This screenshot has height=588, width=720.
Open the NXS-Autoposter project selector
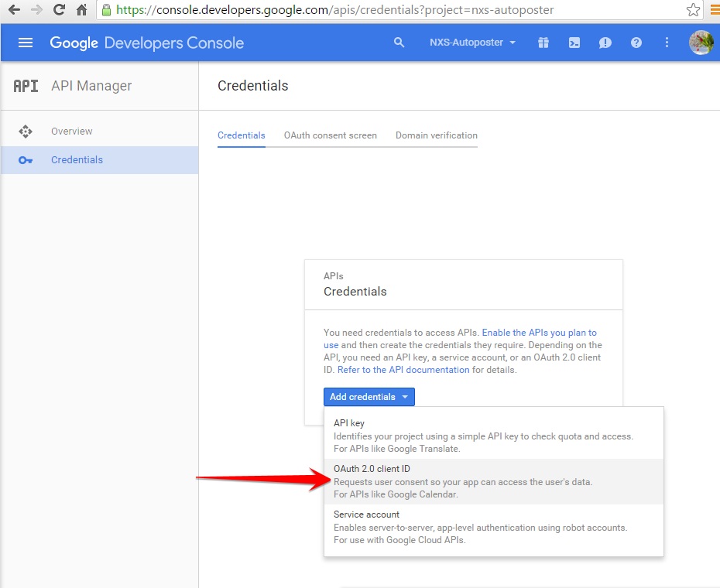472,43
